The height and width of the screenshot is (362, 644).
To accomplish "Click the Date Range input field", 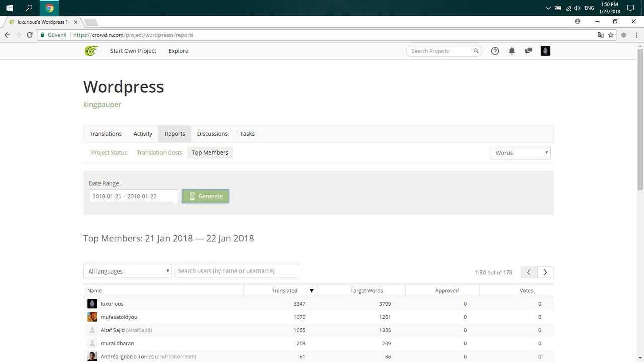I will [134, 196].
